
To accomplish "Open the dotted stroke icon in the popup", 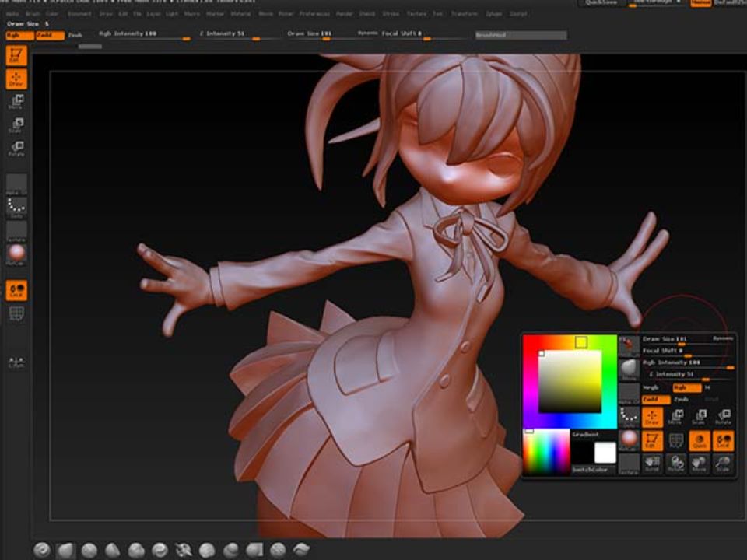I will pos(629,417).
